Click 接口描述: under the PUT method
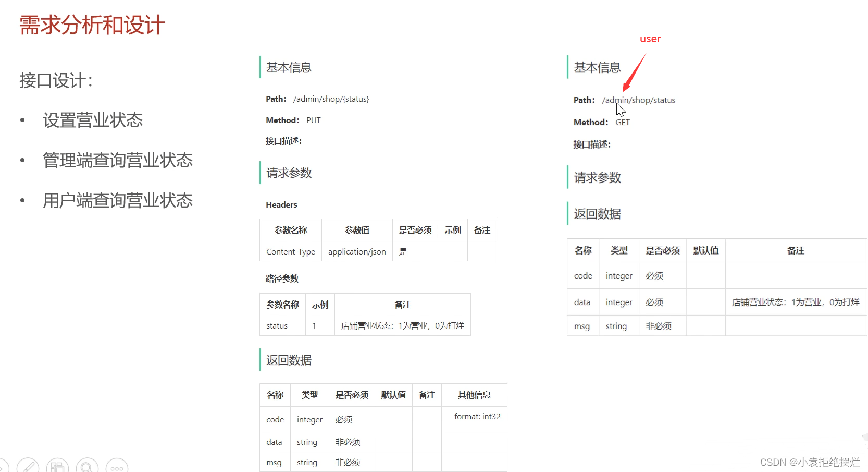This screenshot has height=472, width=868. coord(283,141)
